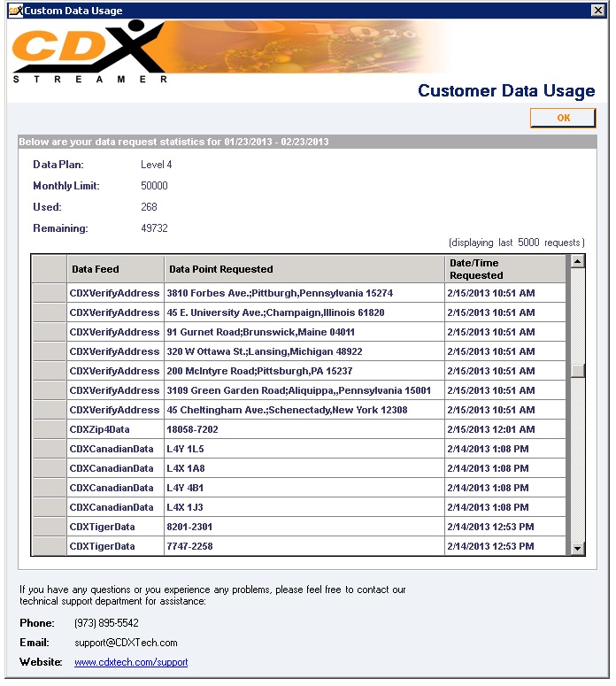Select row header for the L4Y 4B1 row
This screenshot has height=686, width=616.
[x=50, y=488]
